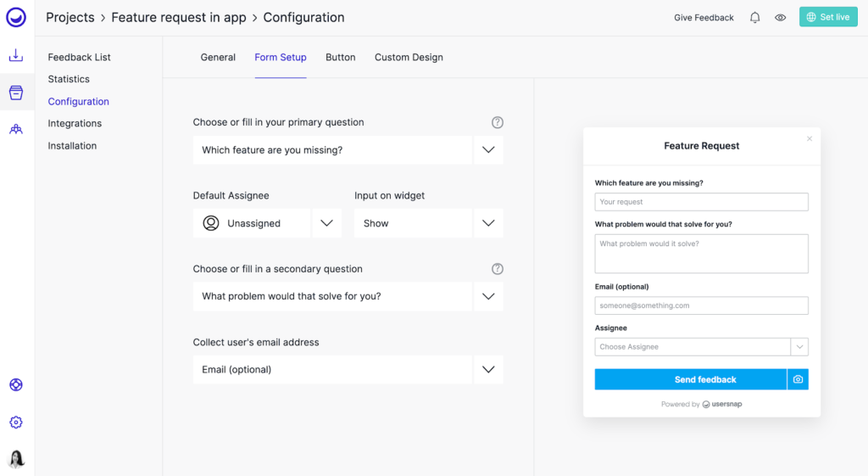Click the Your request input field
The height and width of the screenshot is (476, 868).
tap(701, 202)
